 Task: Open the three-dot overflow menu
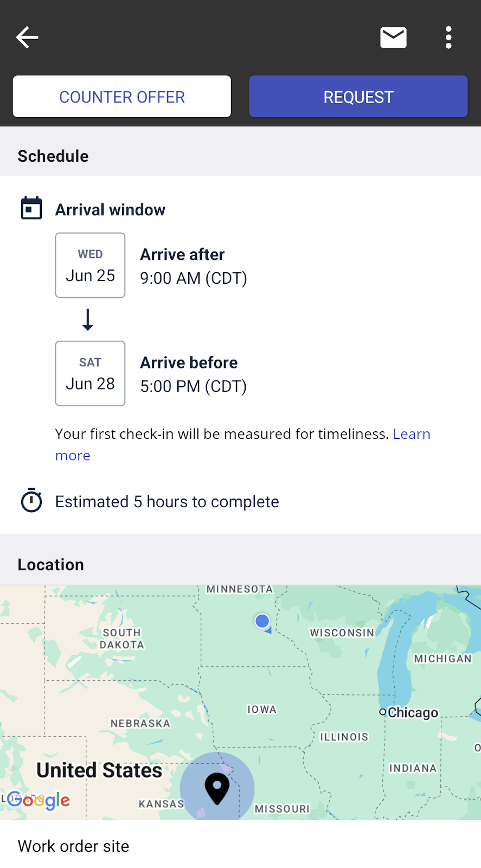448,37
